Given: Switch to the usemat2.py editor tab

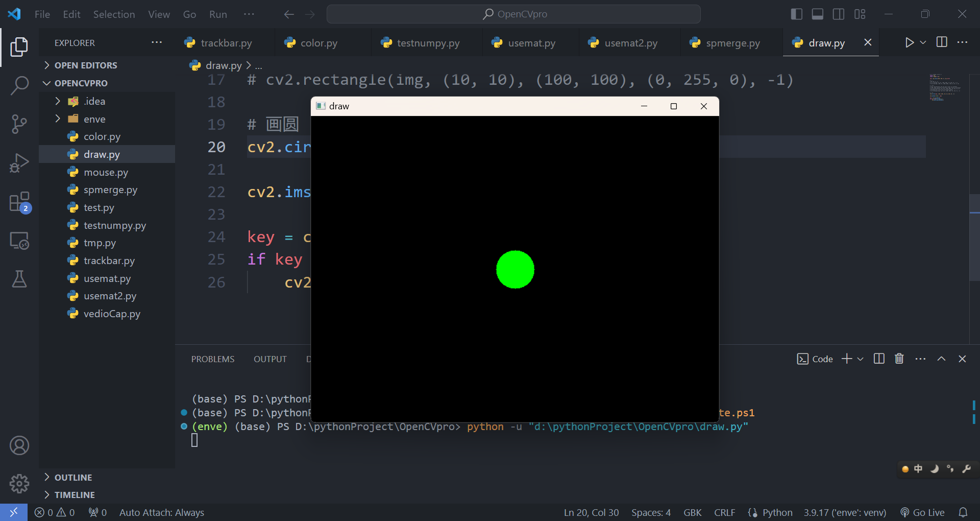Looking at the screenshot, I should 630,43.
